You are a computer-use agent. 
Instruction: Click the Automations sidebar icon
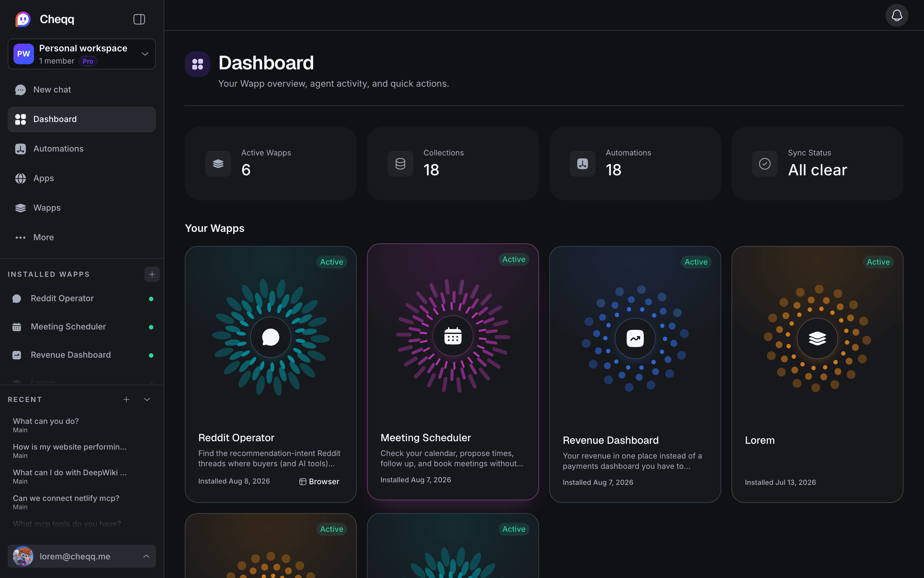coord(21,149)
